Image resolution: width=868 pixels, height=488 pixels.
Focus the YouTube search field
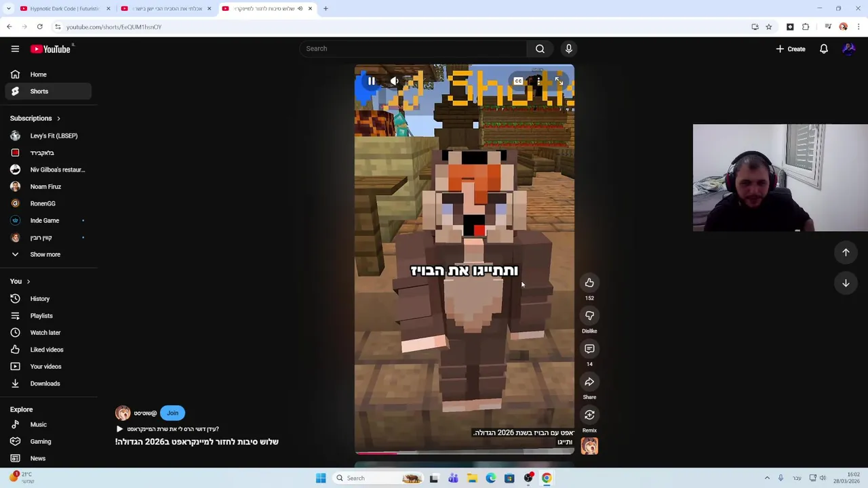(x=414, y=49)
